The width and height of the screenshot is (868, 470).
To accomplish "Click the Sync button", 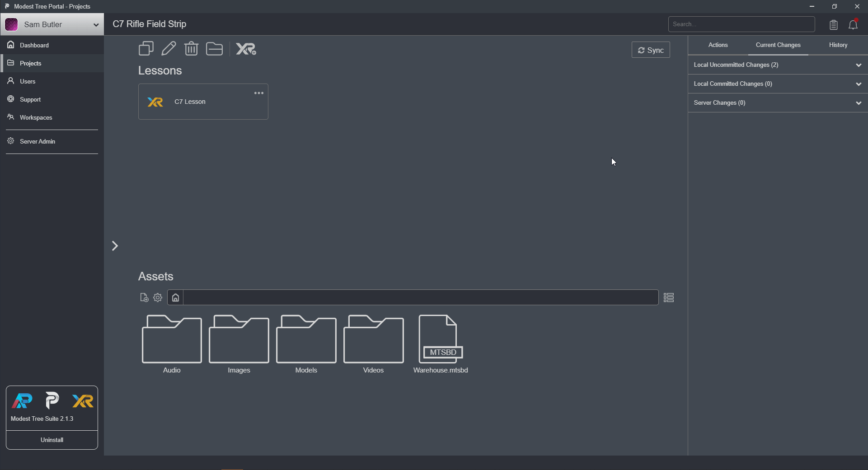I will point(651,50).
